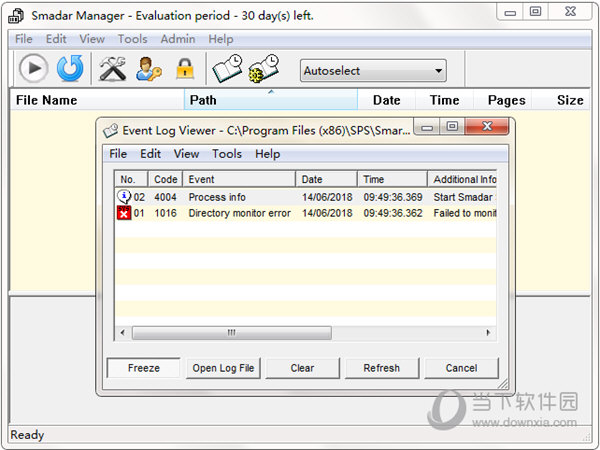Click the Clear button
This screenshot has width=600, height=450.
[302, 368]
